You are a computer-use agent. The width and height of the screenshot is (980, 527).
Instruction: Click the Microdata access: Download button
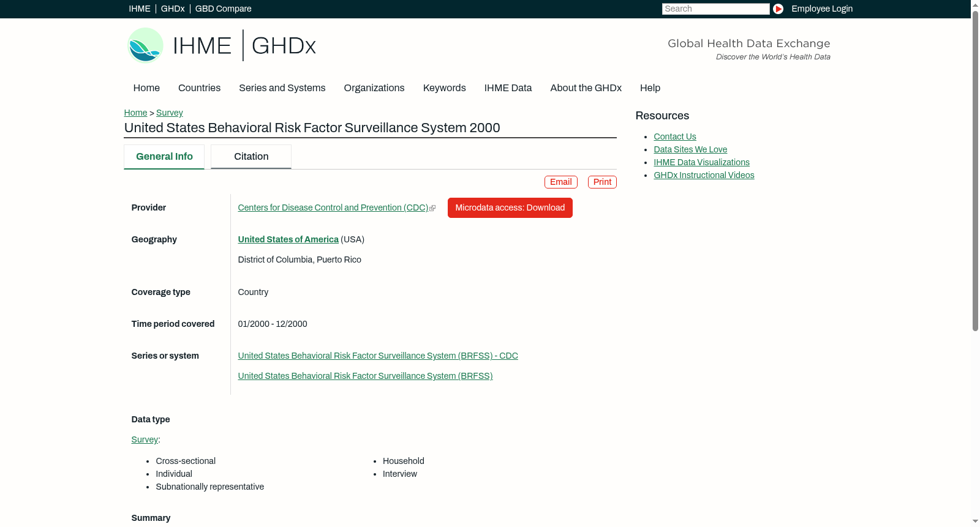pyautogui.click(x=510, y=208)
